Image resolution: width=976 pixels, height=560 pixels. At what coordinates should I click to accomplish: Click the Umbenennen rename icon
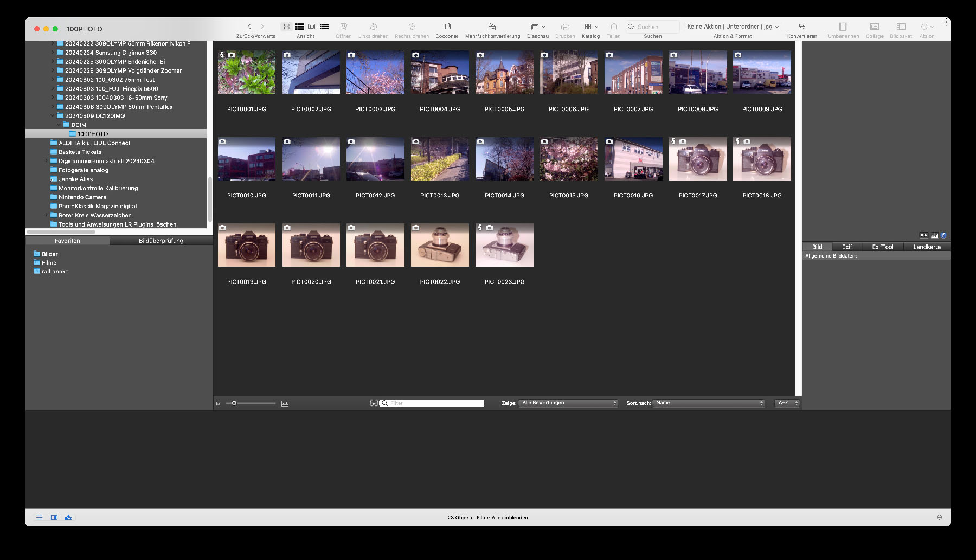(x=843, y=27)
